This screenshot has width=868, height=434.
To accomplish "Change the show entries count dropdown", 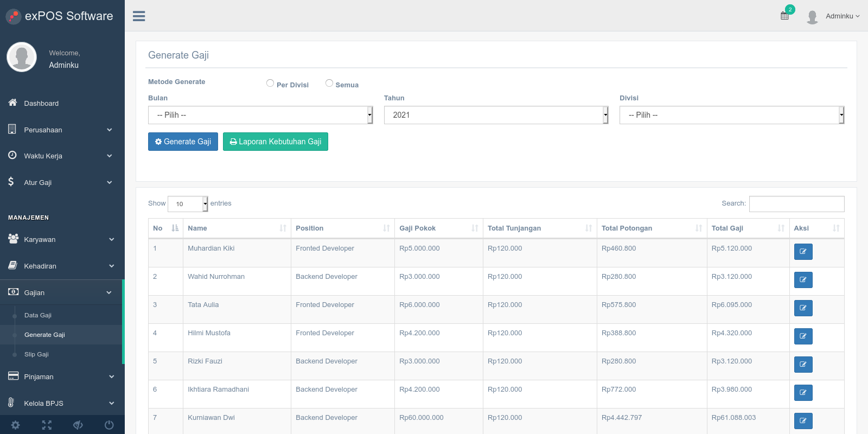I will click(188, 204).
